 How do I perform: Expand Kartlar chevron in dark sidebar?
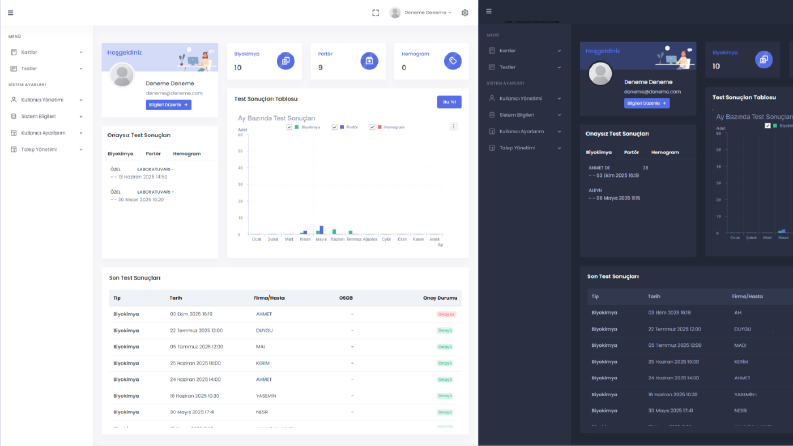tap(559, 51)
